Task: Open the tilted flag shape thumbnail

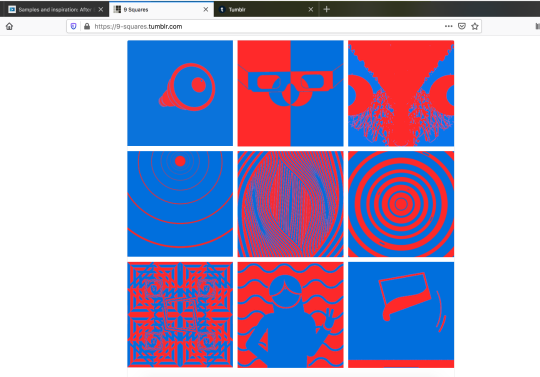Action: coord(401,315)
